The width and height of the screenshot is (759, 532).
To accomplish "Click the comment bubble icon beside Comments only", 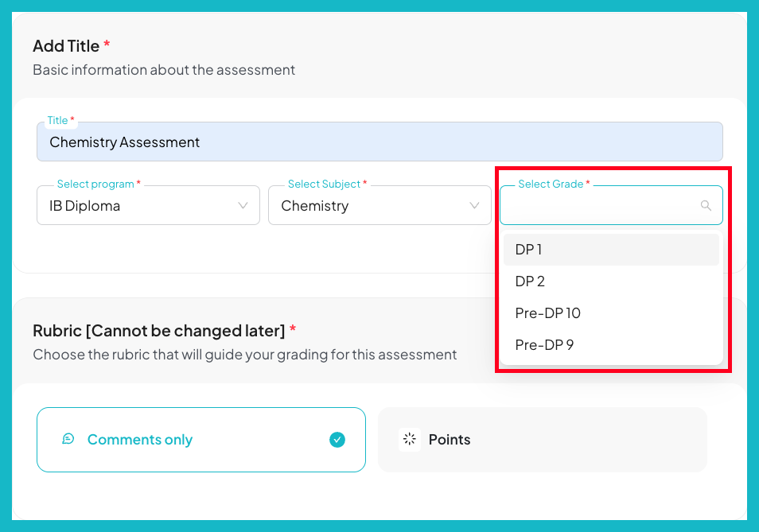I will (68, 439).
